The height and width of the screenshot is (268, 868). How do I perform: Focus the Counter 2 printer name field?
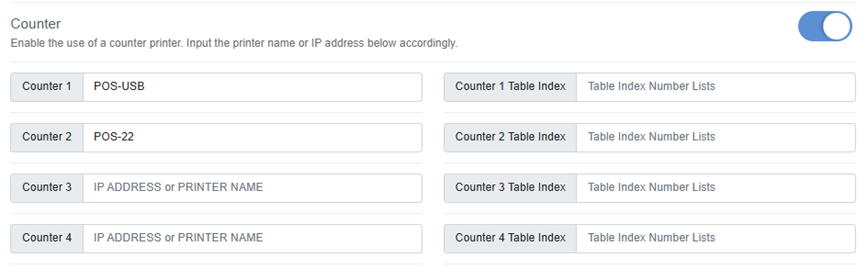point(252,138)
